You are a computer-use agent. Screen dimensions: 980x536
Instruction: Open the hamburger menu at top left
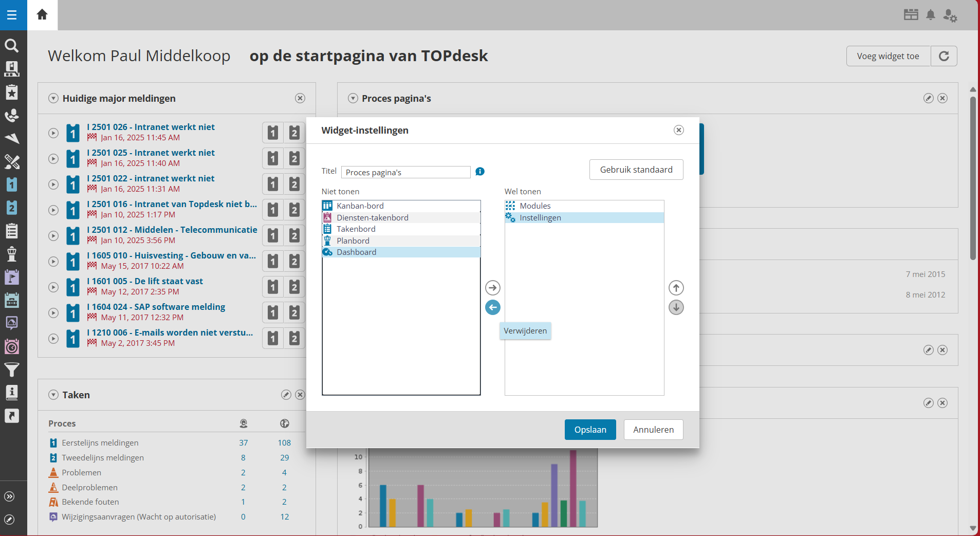[12, 14]
